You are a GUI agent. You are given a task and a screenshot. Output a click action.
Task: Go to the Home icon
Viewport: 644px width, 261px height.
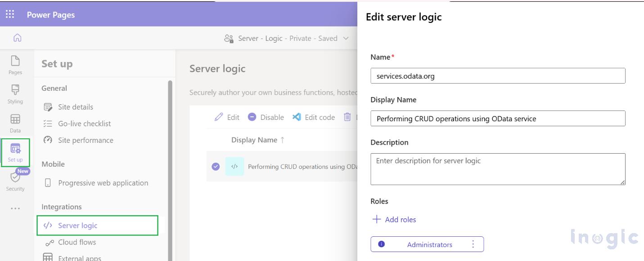point(17,38)
